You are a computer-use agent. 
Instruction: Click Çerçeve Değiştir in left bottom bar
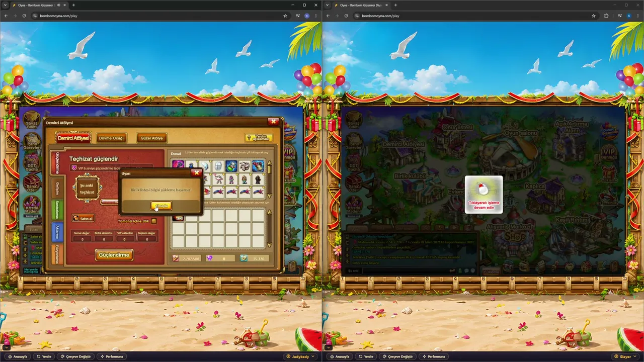tap(75, 356)
